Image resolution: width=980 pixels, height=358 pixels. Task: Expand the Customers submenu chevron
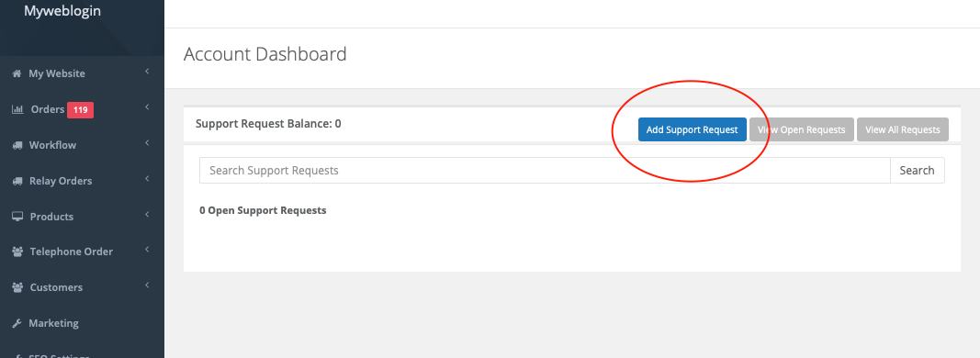tap(147, 286)
